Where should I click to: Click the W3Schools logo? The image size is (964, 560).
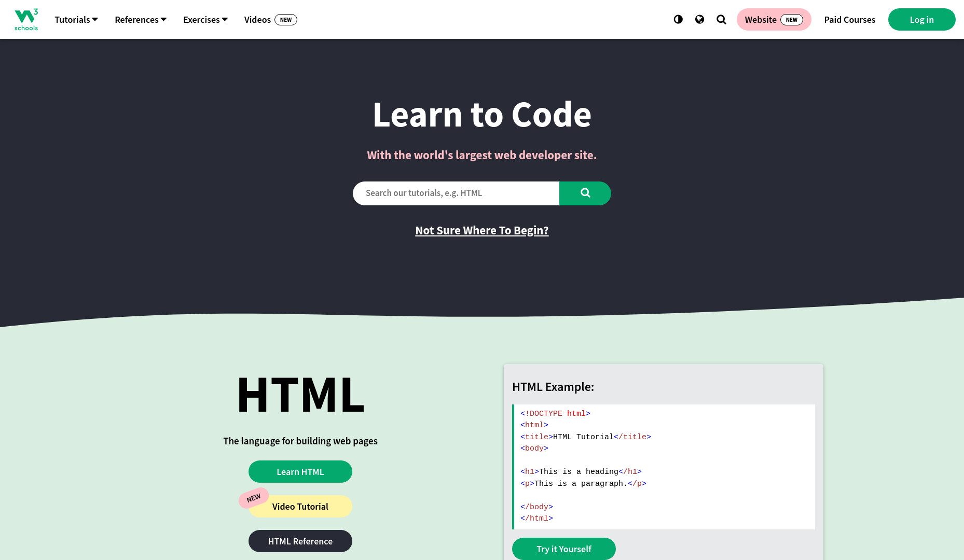[26, 20]
